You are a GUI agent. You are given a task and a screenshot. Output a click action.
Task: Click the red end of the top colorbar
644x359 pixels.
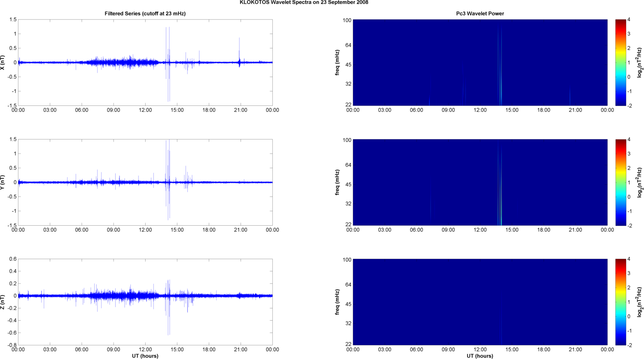click(620, 23)
